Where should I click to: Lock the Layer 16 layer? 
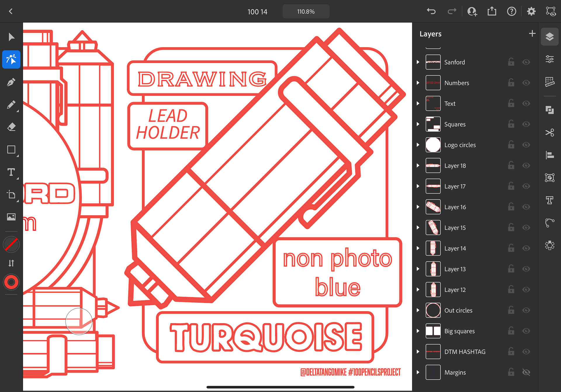coord(511,207)
